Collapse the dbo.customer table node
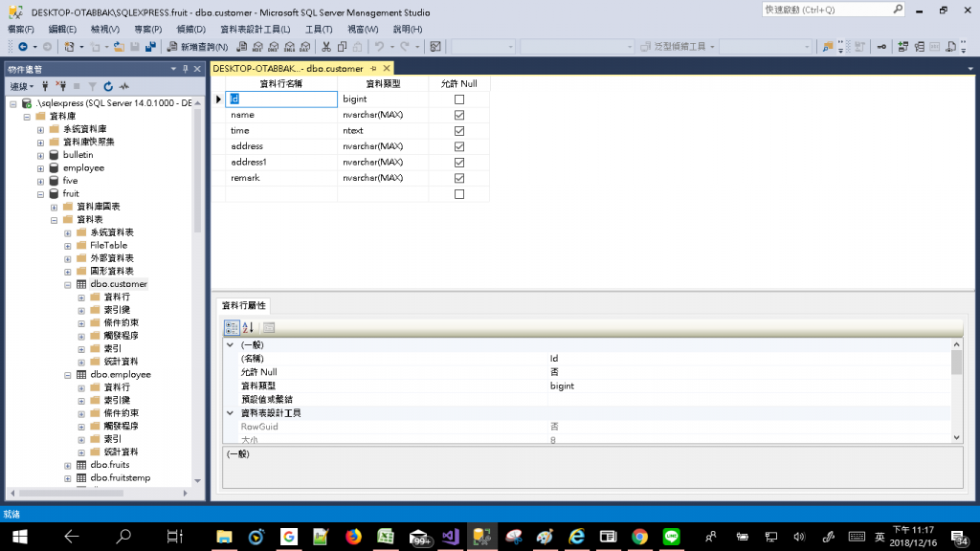The width and height of the screenshot is (980, 551). [68, 285]
